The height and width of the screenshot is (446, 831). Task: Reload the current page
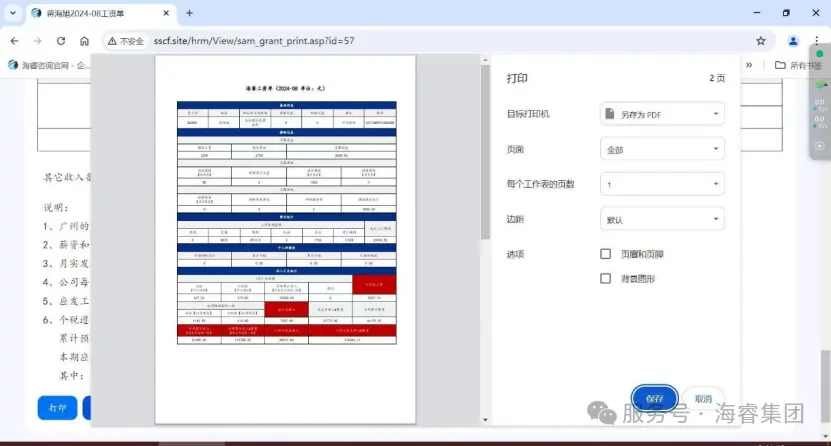(x=61, y=41)
